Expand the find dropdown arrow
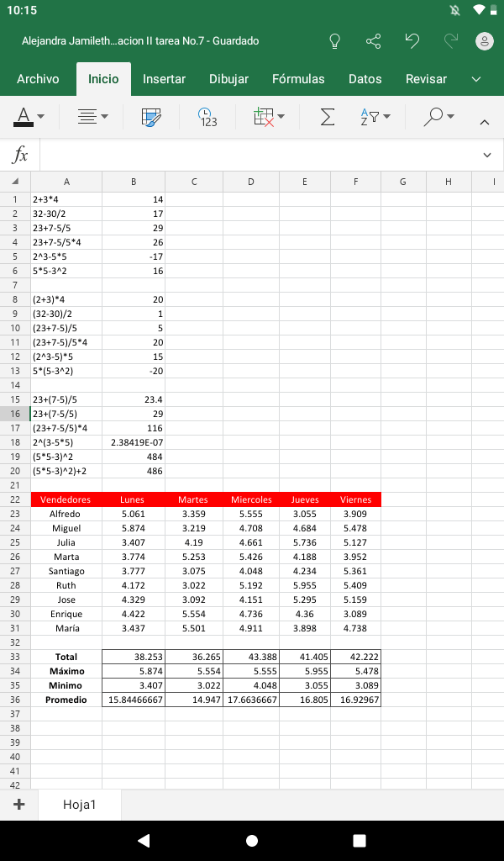The image size is (504, 861). pos(451,116)
